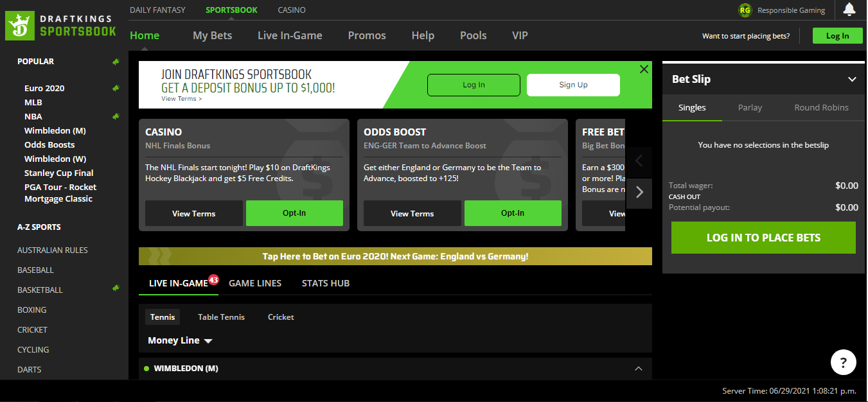This screenshot has width=868, height=402.
Task: Collapse the WIMBLEDON (M) section
Action: (x=639, y=369)
